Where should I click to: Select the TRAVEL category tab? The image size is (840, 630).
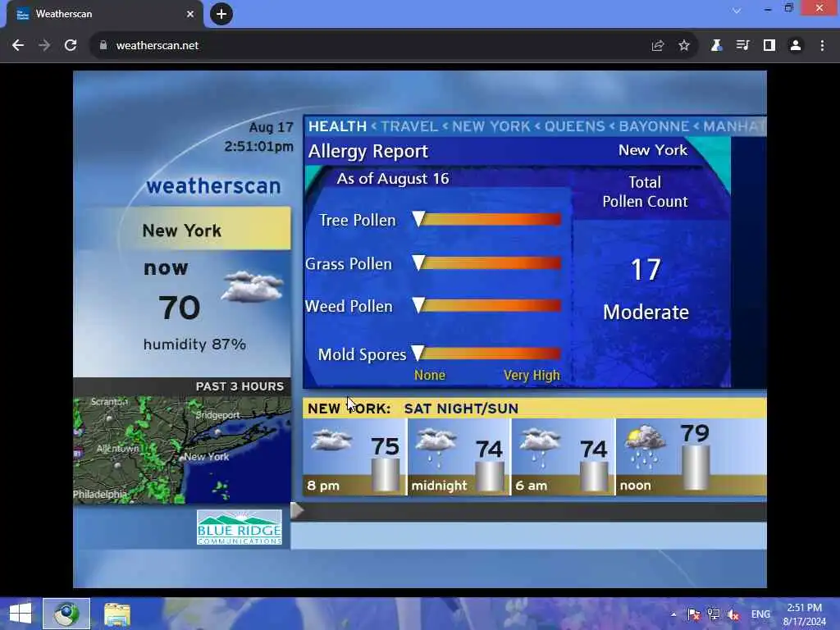(409, 126)
